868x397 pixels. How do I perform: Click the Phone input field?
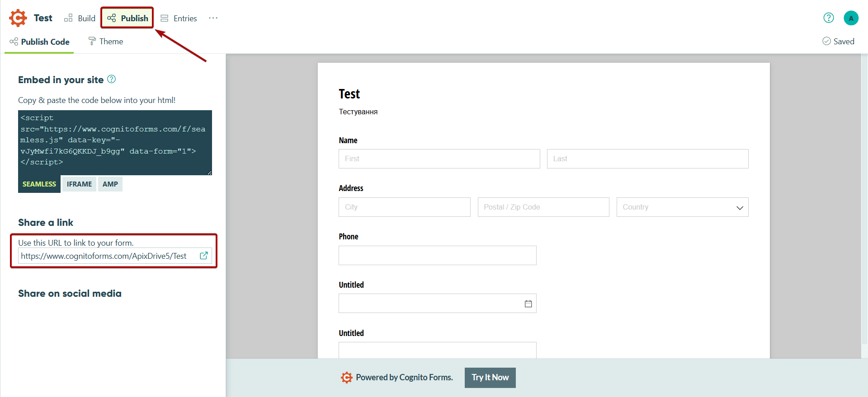point(437,255)
